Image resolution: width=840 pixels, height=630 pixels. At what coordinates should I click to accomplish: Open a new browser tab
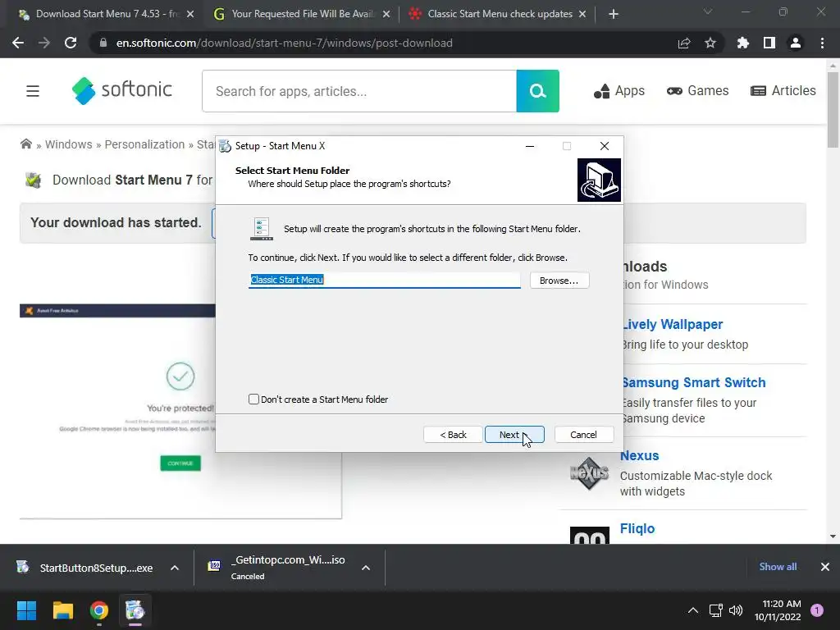click(x=614, y=14)
